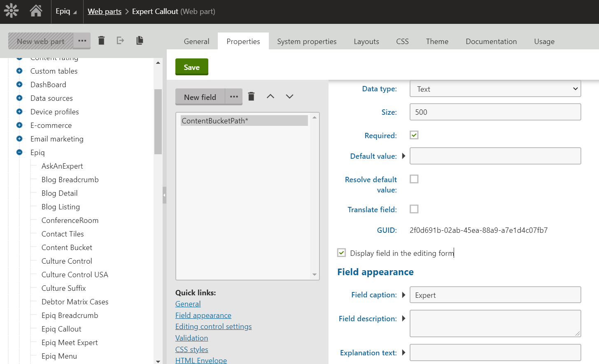Open the Layouts tab

[x=366, y=42]
